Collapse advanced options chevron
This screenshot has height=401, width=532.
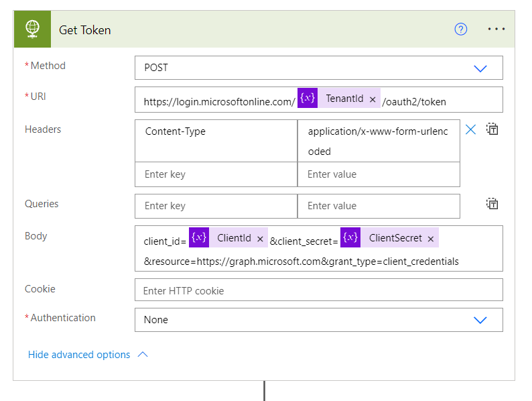click(143, 355)
